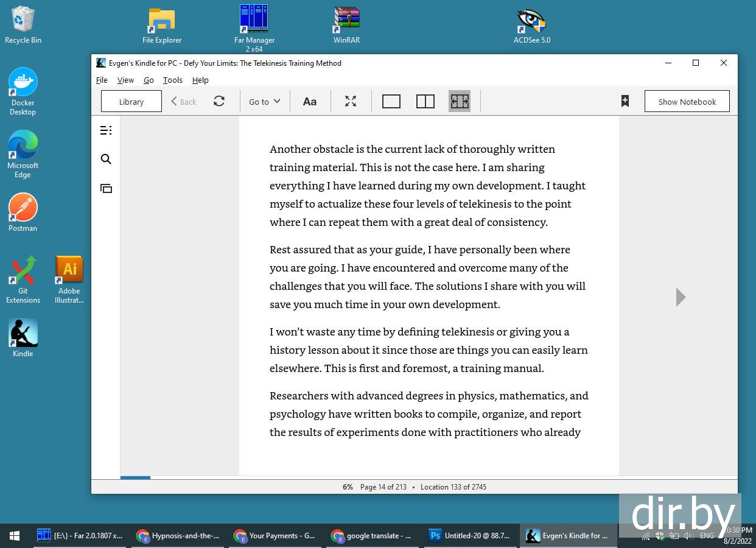The image size is (756, 548).
Task: Select Docker Desktop icon
Action: 23,91
